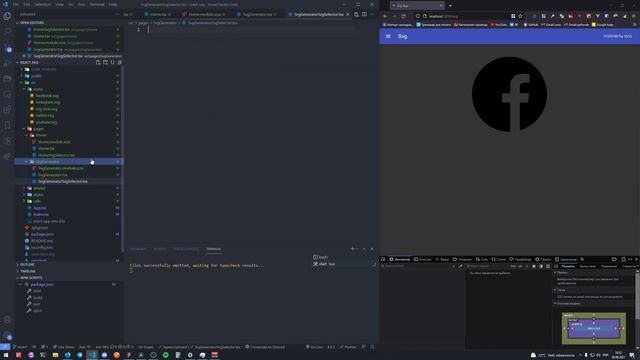Open Spotify from the taskbar

(x=166, y=355)
